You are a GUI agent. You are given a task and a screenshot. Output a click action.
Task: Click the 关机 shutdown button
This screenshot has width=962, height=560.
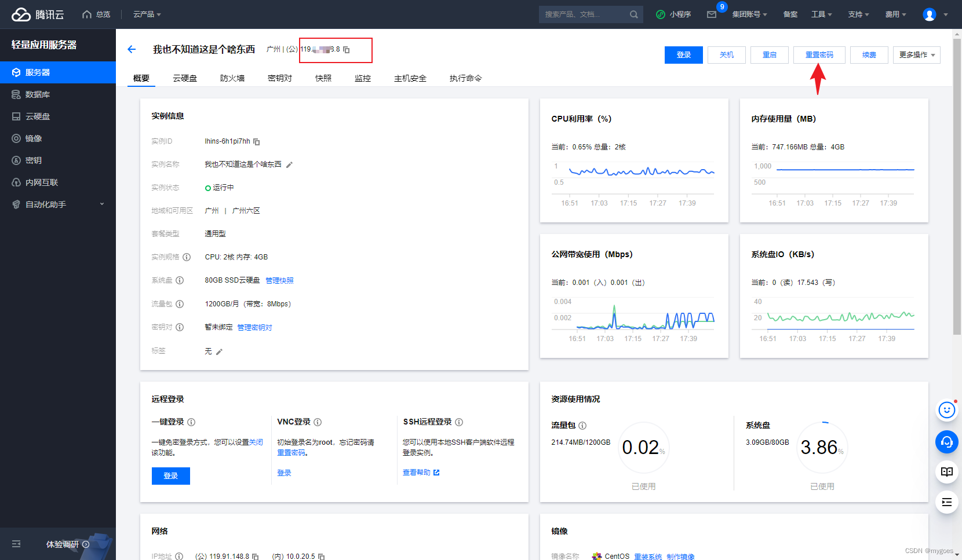click(x=727, y=55)
